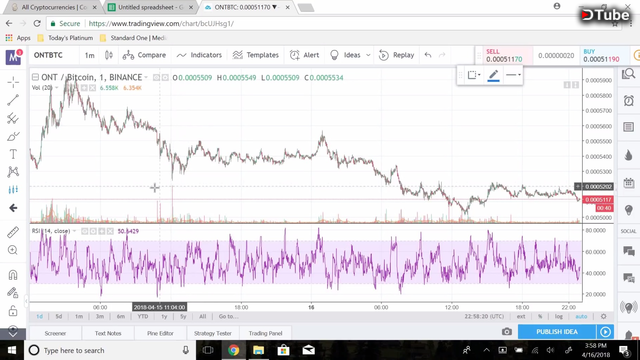This screenshot has height=360, width=640.
Task: Hide the RSI indicator with eye icon
Action: click(x=84, y=231)
